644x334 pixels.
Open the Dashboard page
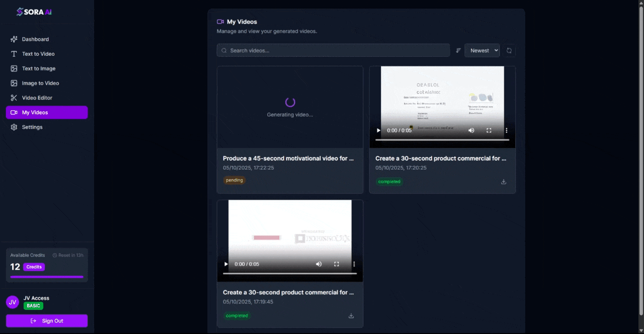pos(35,39)
